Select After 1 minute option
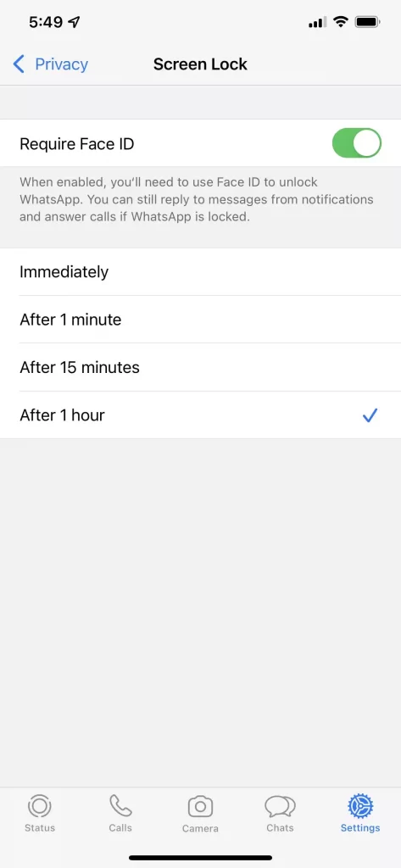401x868 pixels. point(200,320)
